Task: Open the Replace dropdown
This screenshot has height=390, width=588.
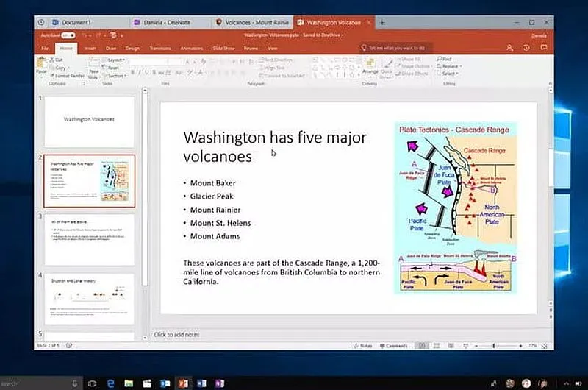Action: 449,66
